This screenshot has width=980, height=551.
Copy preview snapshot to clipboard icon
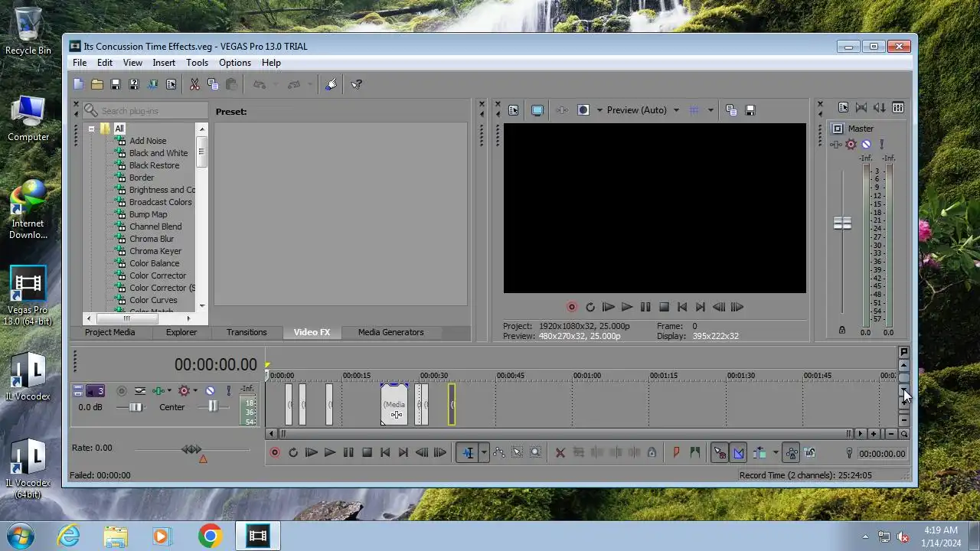coord(731,110)
